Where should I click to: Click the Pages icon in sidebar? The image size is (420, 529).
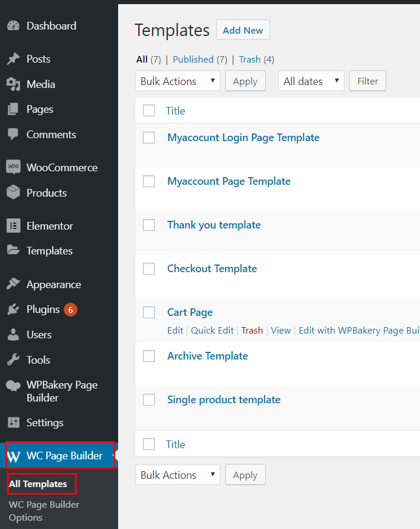14,109
